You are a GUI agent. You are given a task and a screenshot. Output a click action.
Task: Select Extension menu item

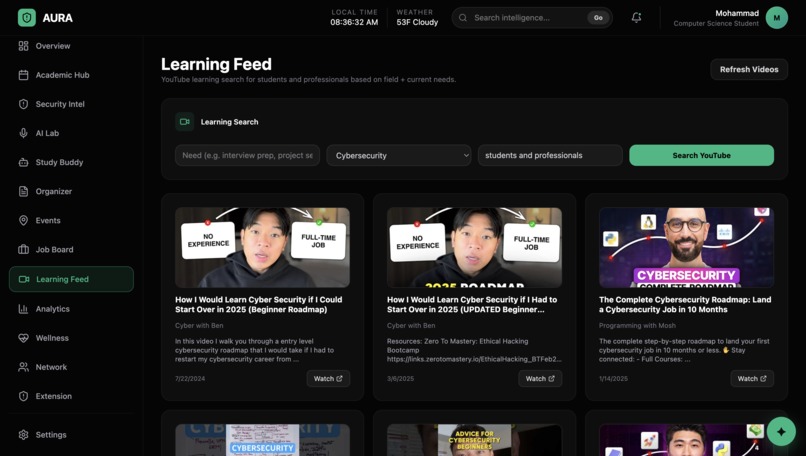(71, 396)
